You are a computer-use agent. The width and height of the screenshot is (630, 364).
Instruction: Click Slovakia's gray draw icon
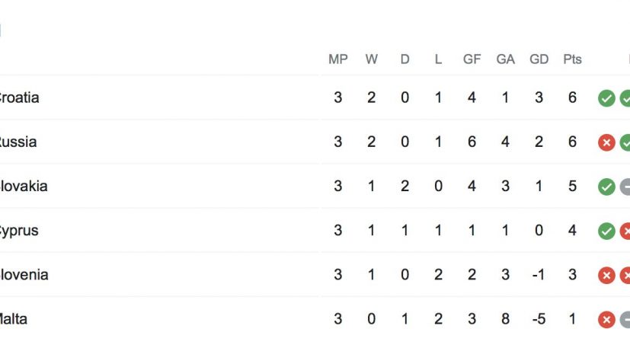click(625, 187)
